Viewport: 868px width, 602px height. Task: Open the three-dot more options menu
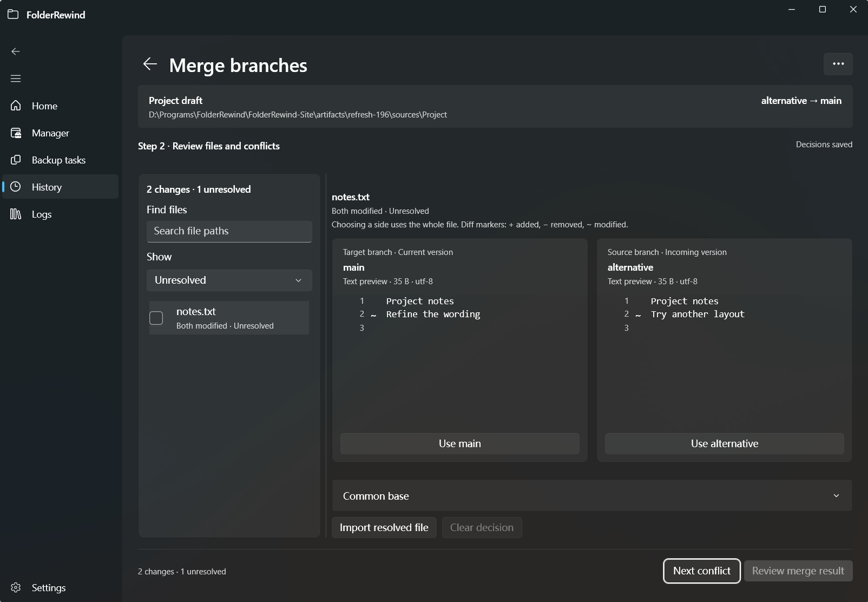838,64
